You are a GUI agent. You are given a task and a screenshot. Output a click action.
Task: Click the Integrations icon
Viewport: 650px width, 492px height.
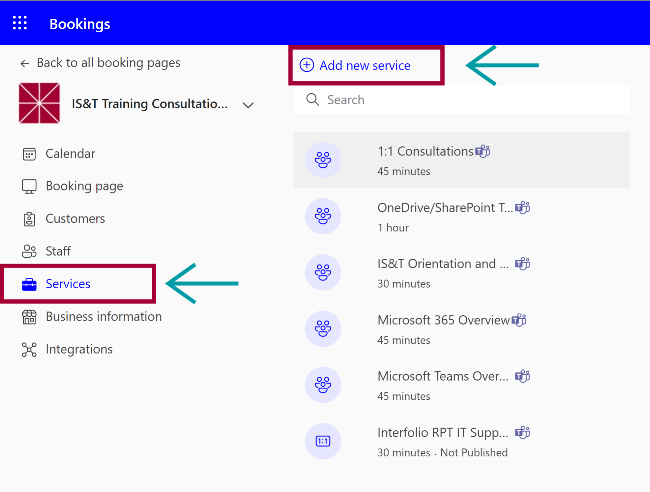(29, 350)
